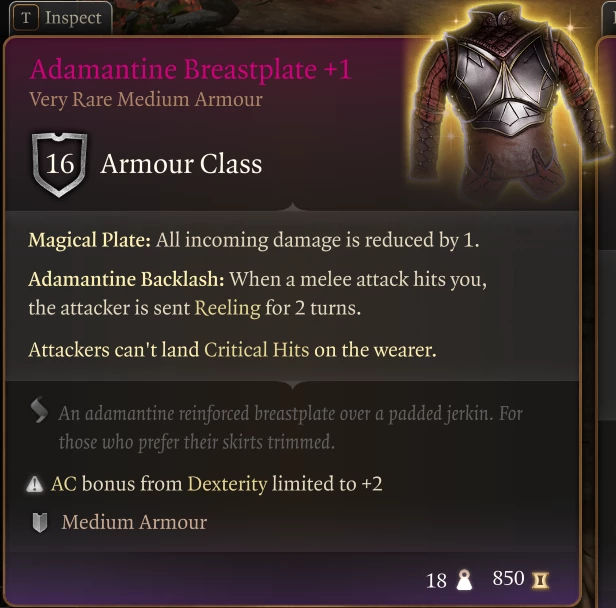This screenshot has height=608, width=616.
Task: Click the Adamantine Backlash passive label
Action: coord(126,279)
